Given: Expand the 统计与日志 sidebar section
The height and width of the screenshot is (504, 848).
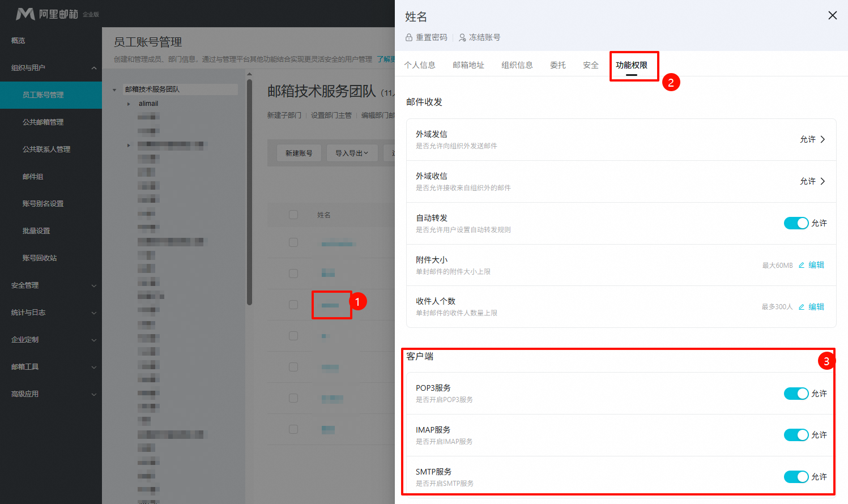Looking at the screenshot, I should pyautogui.click(x=94, y=313).
